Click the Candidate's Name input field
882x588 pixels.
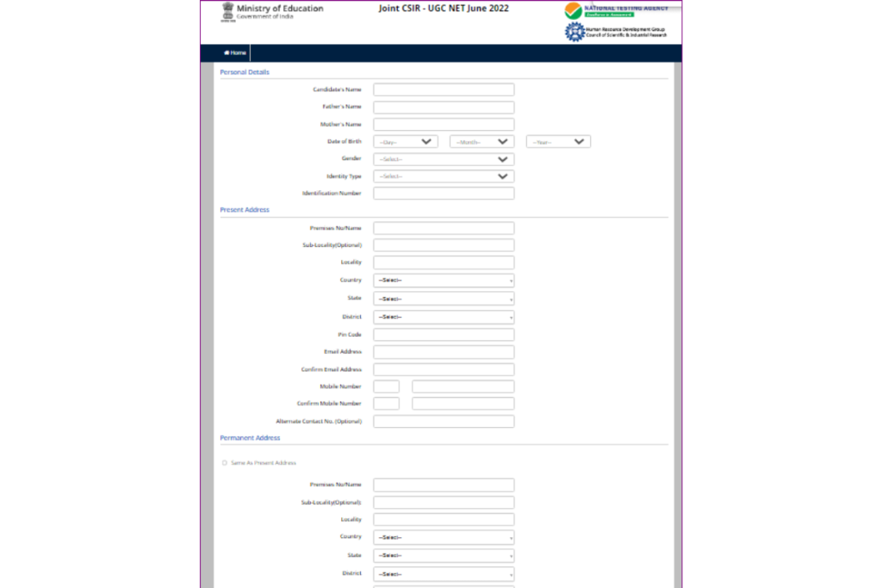pyautogui.click(x=444, y=90)
